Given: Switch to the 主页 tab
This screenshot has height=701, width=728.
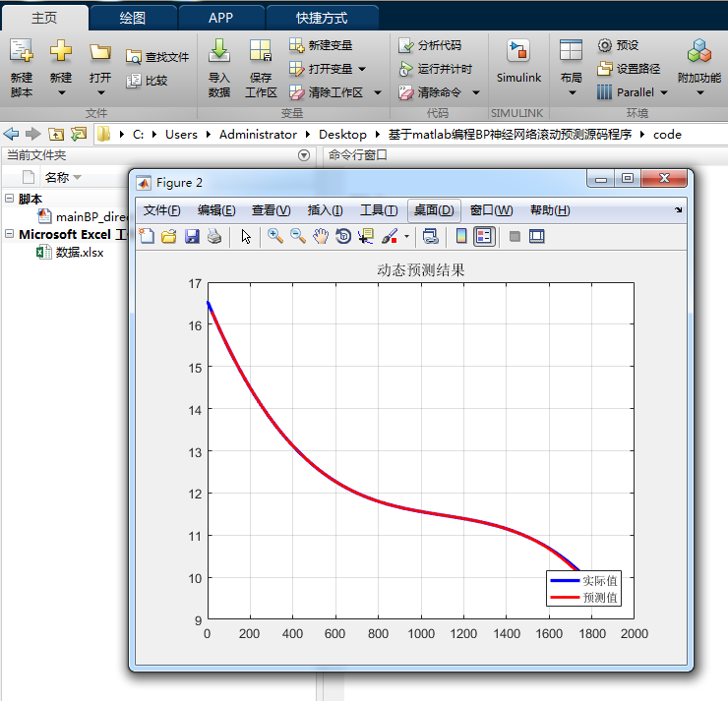Looking at the screenshot, I should pyautogui.click(x=44, y=18).
